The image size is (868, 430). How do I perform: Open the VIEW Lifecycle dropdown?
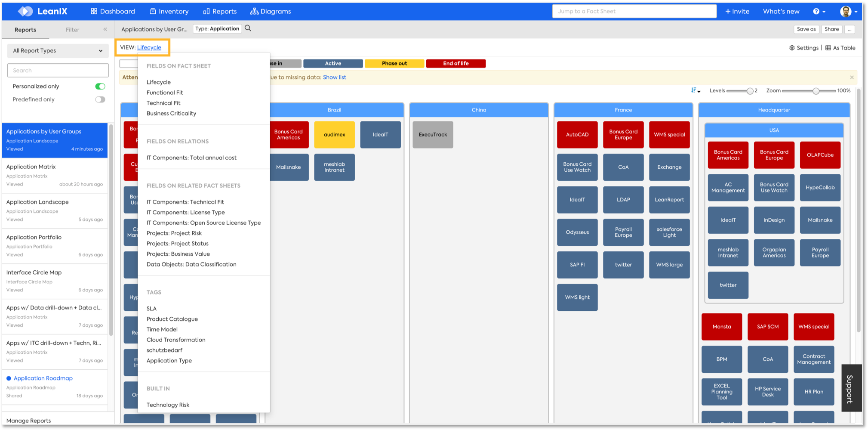tap(149, 47)
